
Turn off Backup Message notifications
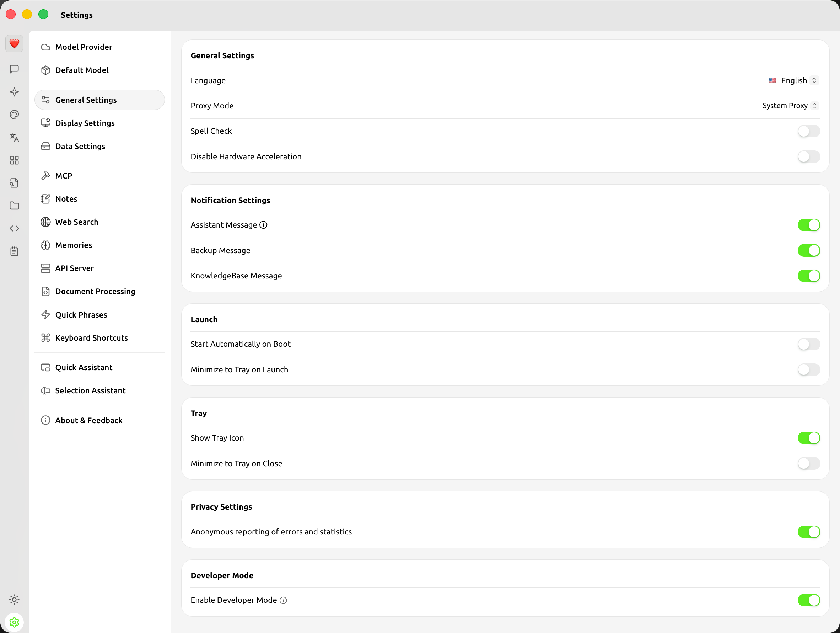(808, 250)
